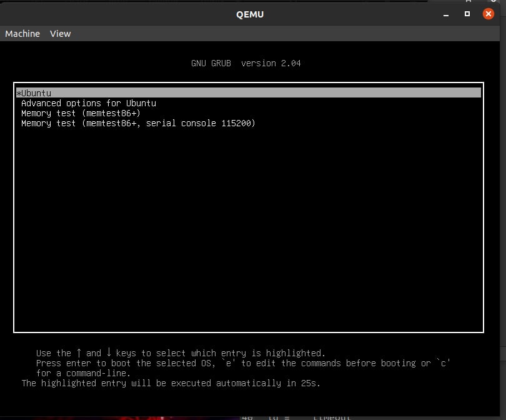Minimize the QEMU window
Screen dimensions: 506x420
coord(446,14)
